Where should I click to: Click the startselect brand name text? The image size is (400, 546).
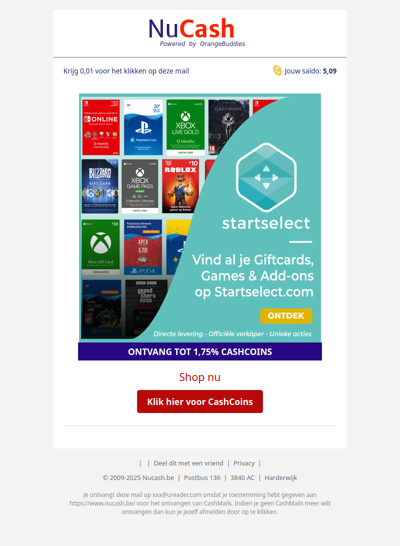[x=266, y=223]
